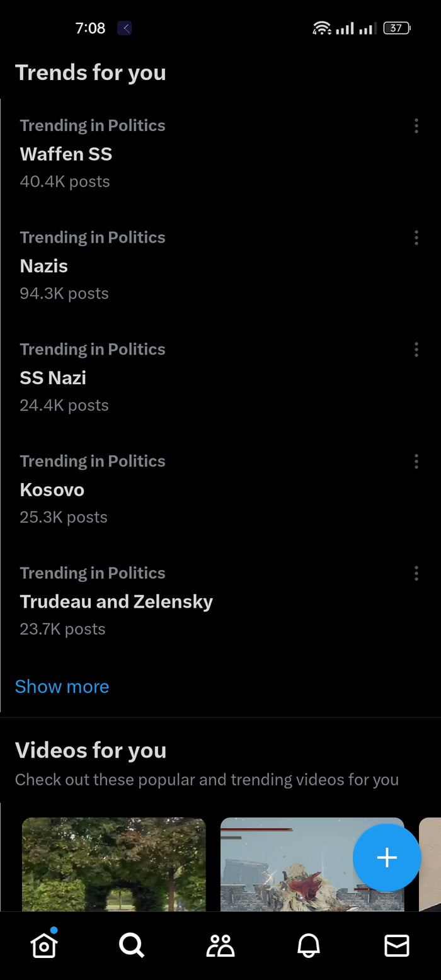Select the SS Nazi trending topic
Viewport: 441px width, 980px height.
[53, 378]
